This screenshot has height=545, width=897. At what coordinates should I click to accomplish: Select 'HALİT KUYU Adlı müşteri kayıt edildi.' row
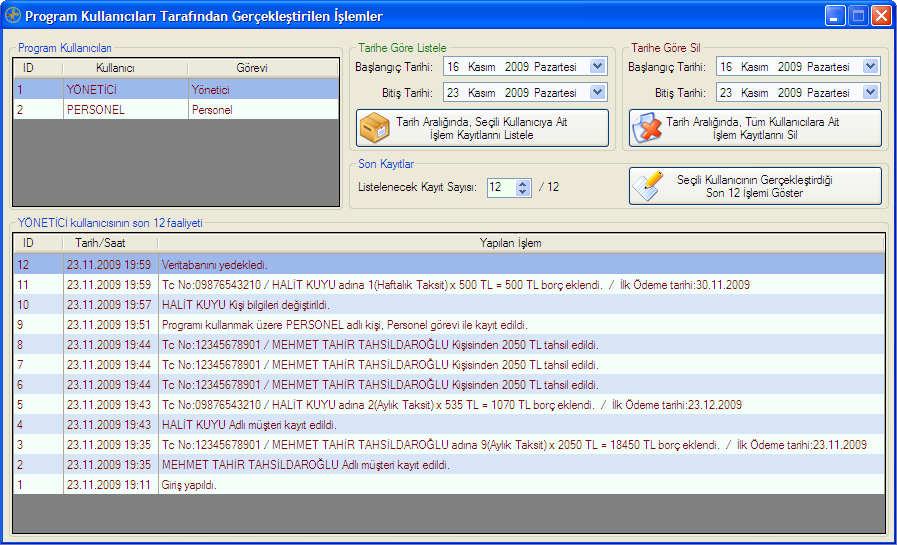[x=449, y=425]
